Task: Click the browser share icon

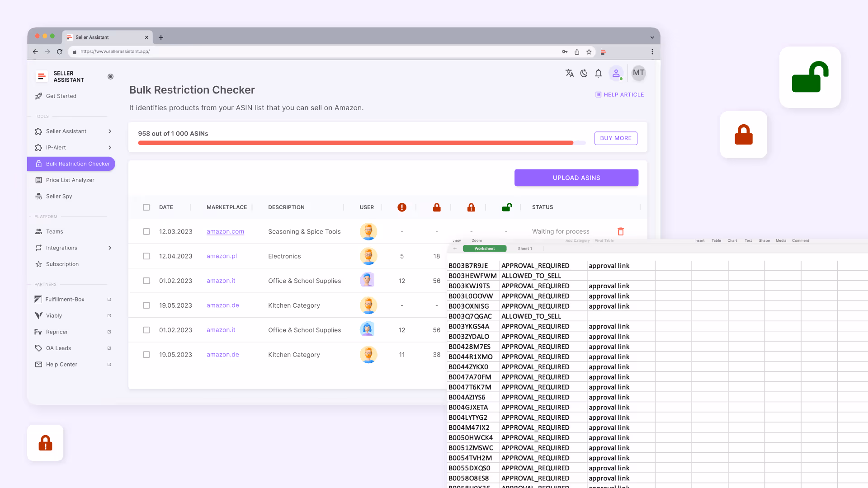Action: (x=577, y=52)
